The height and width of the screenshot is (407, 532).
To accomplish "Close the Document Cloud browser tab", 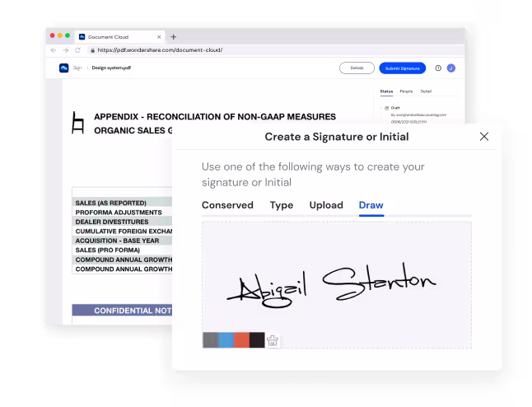I will pos(159,36).
